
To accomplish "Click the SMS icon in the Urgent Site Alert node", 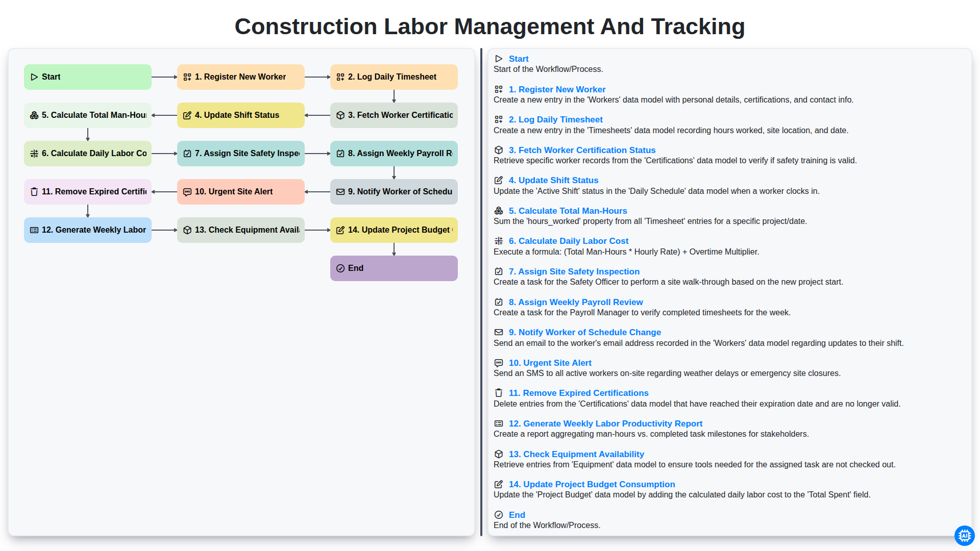I will 187,192.
